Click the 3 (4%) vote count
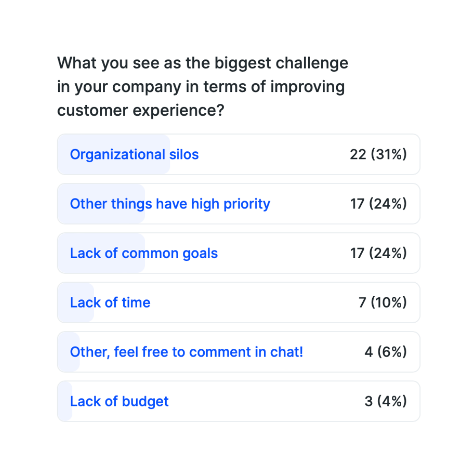The width and height of the screenshot is (476, 476). point(386,401)
